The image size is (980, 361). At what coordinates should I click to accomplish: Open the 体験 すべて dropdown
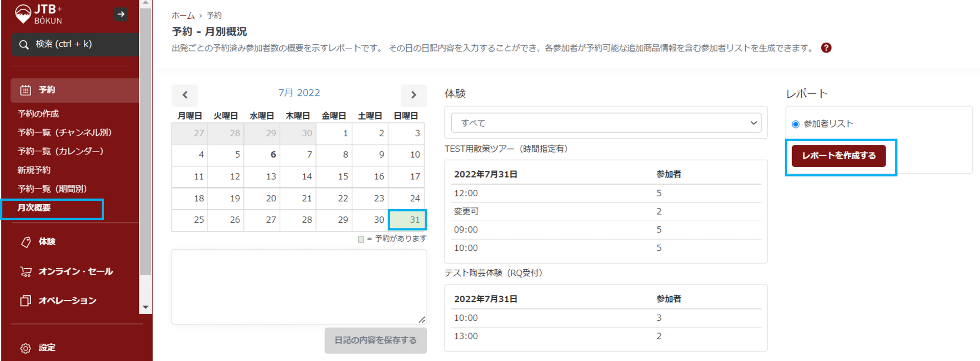click(606, 123)
